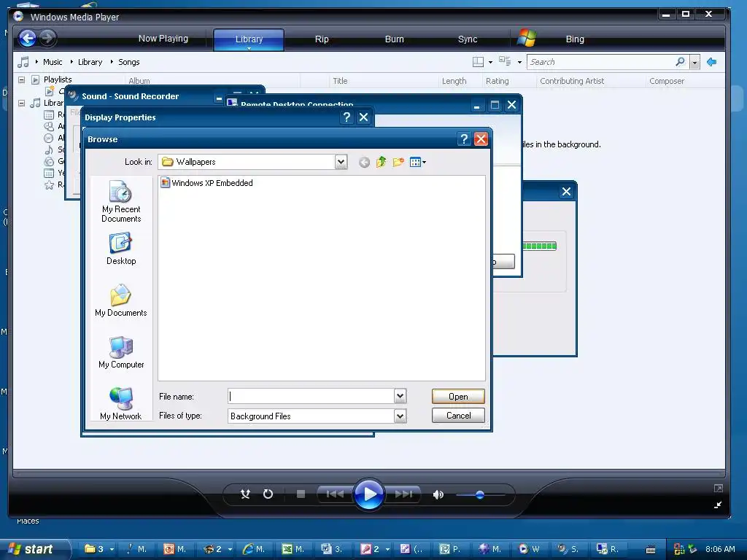Select Playlists in the navigation tree
Image resolution: width=747 pixels, height=560 pixels.
click(58, 79)
